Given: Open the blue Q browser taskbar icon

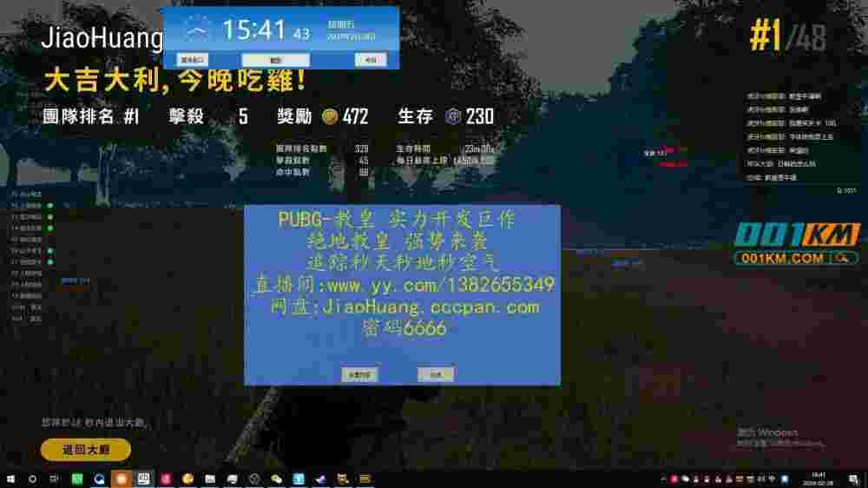Looking at the screenshot, I should (x=99, y=479).
